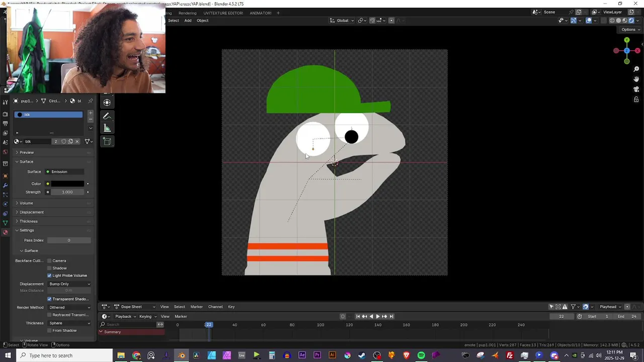Select solid viewport shading mode
The image size is (644, 362).
618,21
